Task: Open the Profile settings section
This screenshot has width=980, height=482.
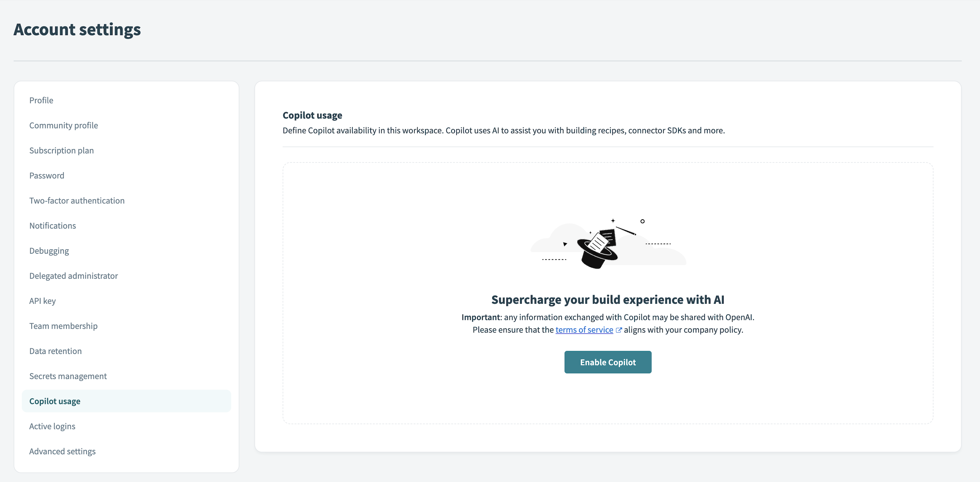Action: coord(41,100)
